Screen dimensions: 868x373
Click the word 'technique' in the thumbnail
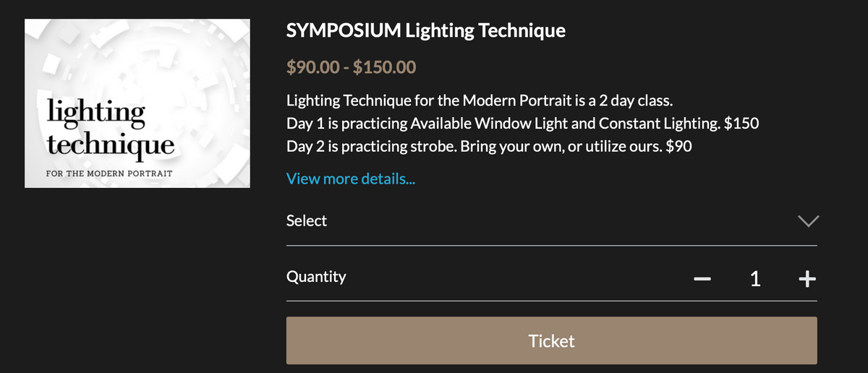click(110, 144)
